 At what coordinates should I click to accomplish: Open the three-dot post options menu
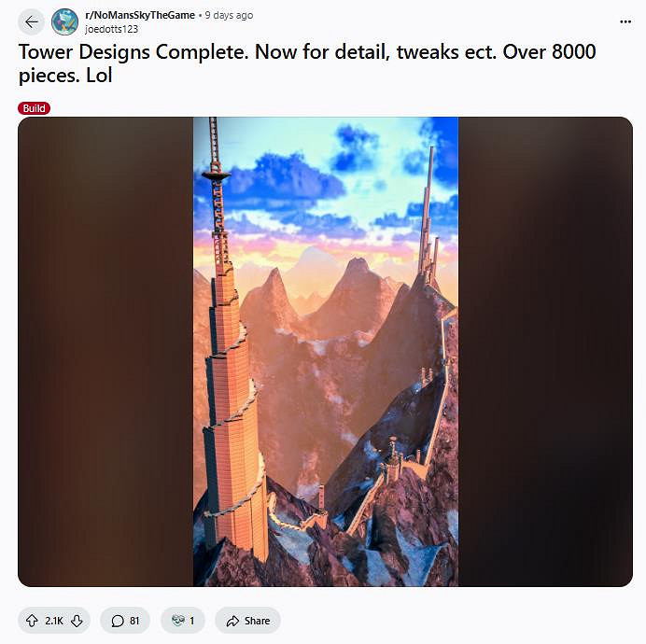pos(625,21)
